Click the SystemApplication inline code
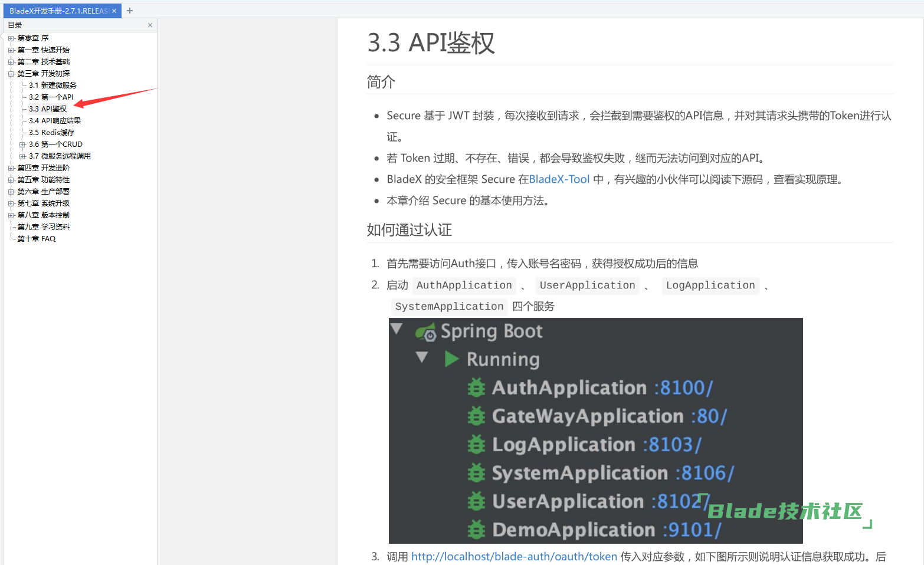This screenshot has width=924, height=565. 449,307
